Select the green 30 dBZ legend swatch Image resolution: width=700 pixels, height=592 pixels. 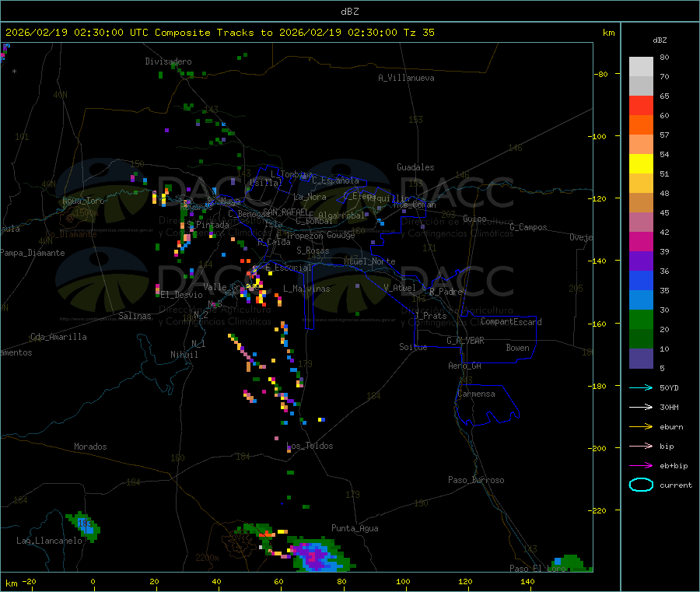(x=641, y=319)
